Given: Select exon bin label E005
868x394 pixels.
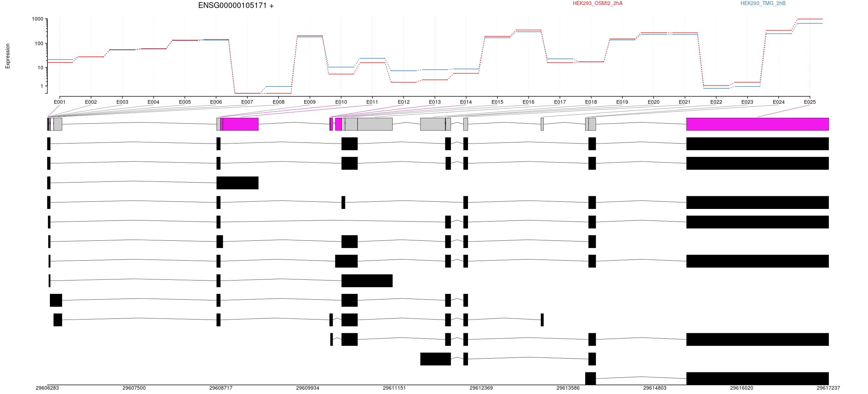Looking at the screenshot, I should [185, 102].
